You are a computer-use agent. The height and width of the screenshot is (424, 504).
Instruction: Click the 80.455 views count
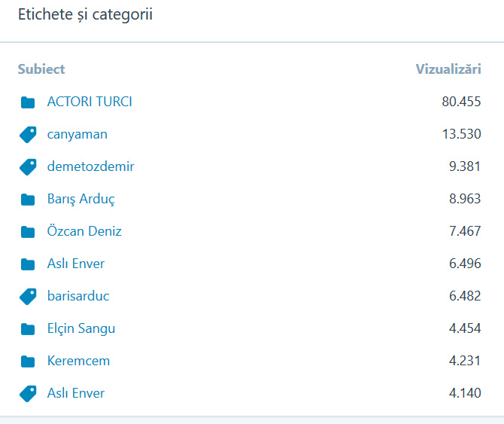pyautogui.click(x=461, y=102)
